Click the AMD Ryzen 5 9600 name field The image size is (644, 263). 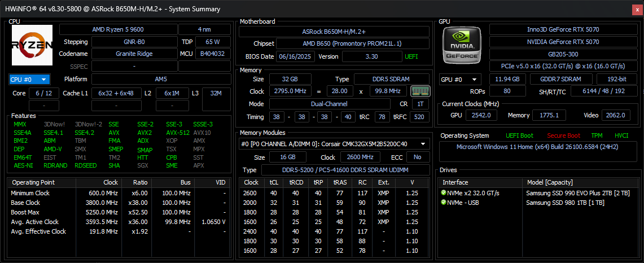117,29
